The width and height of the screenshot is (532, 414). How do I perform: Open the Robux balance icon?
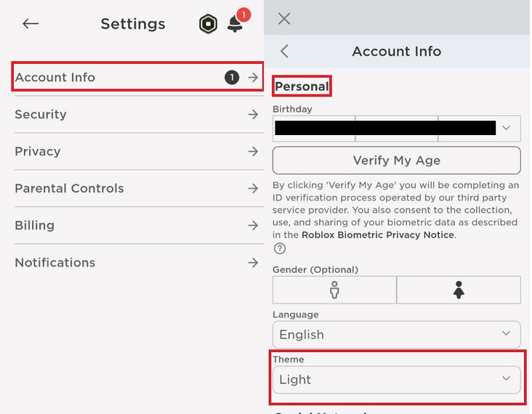pyautogui.click(x=207, y=23)
